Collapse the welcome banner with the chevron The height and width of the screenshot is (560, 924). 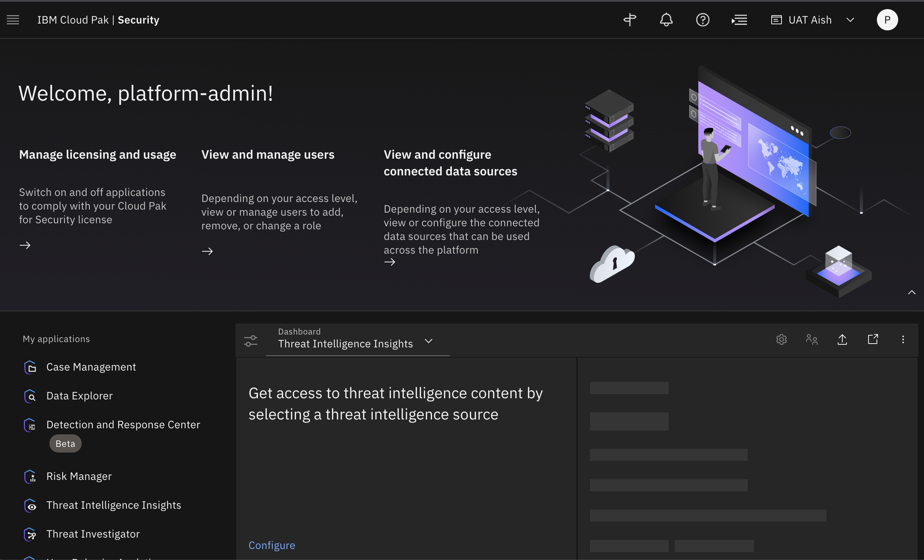[911, 292]
